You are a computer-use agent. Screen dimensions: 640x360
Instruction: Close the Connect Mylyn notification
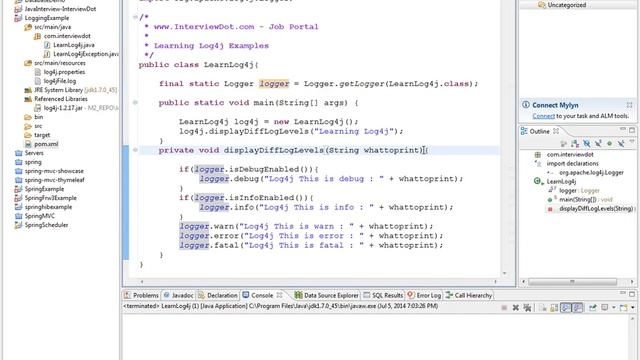(629, 105)
